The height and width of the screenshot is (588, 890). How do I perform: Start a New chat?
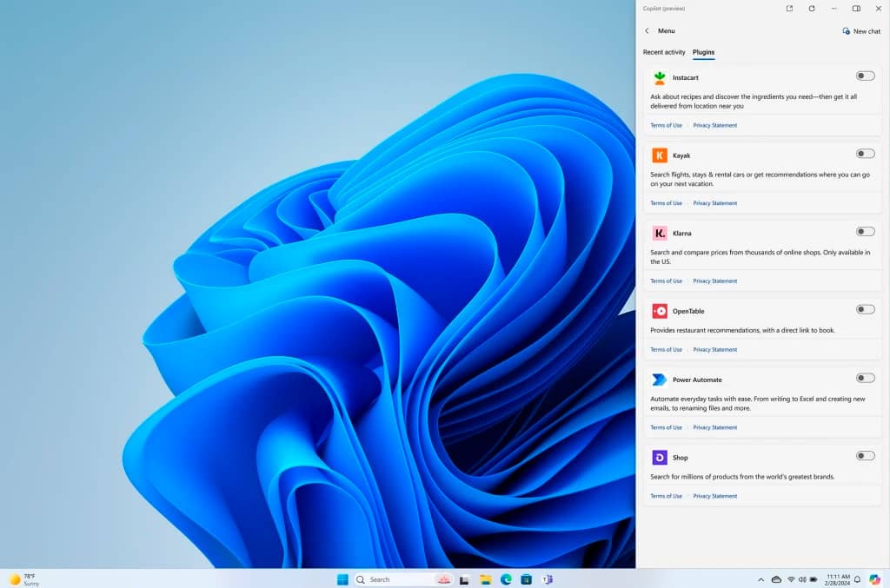860,31
